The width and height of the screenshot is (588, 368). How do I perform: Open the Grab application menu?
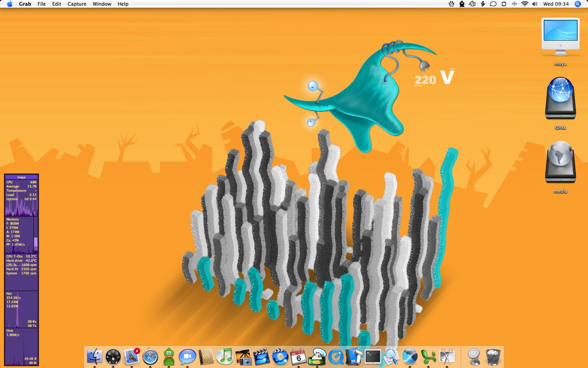(x=25, y=4)
